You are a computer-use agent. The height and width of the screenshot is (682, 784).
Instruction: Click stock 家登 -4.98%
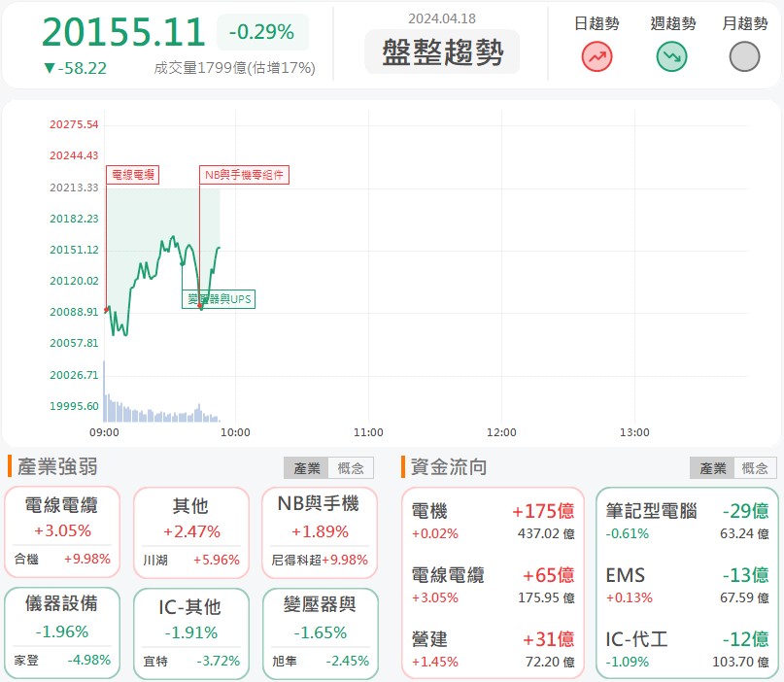click(62, 660)
